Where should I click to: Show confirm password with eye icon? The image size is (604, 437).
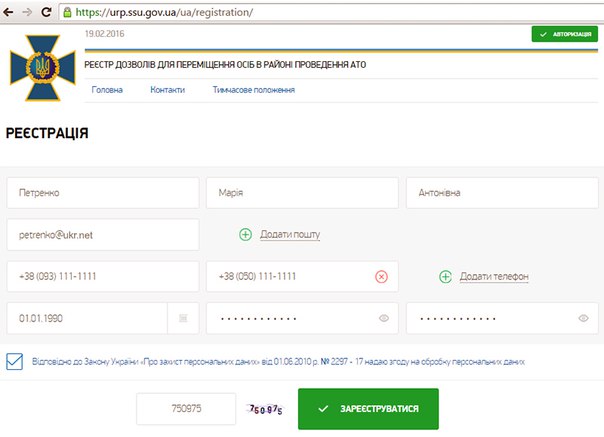[x=583, y=318]
